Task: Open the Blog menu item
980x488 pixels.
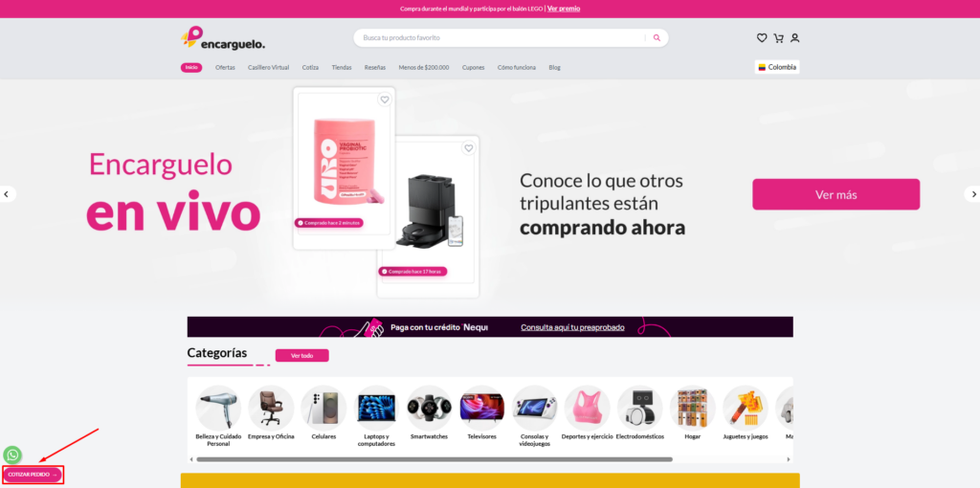Action: coord(554,68)
